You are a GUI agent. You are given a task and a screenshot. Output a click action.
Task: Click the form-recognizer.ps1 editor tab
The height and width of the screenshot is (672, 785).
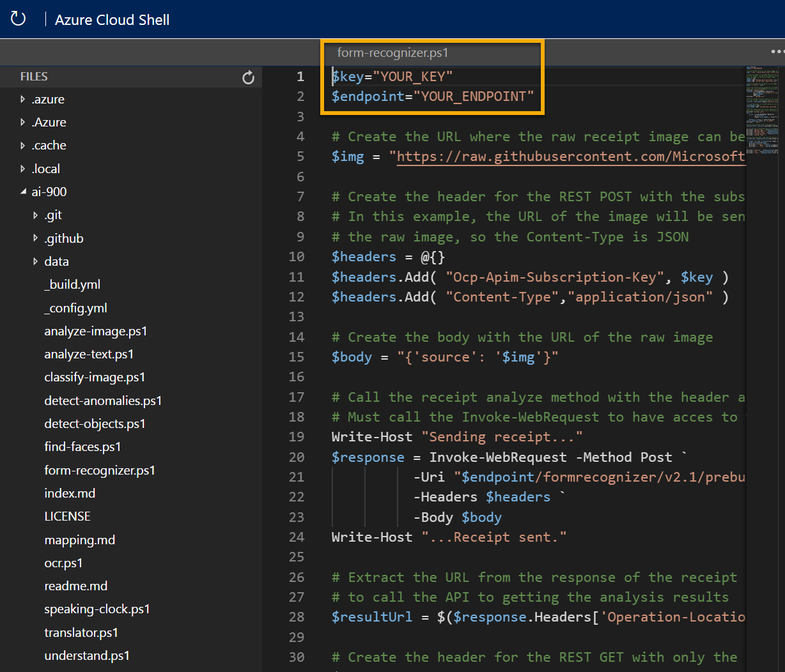(x=392, y=53)
